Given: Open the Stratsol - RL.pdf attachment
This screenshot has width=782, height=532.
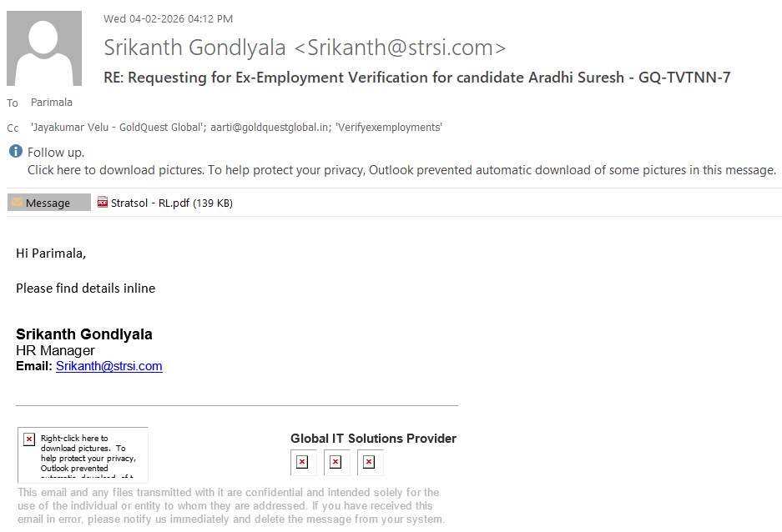Looking at the screenshot, I should [171, 203].
